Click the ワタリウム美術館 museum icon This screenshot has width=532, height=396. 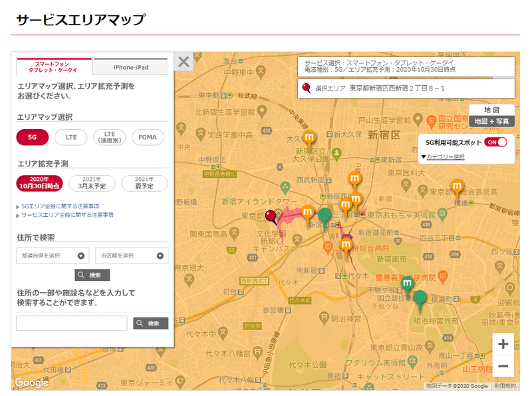[x=412, y=361]
